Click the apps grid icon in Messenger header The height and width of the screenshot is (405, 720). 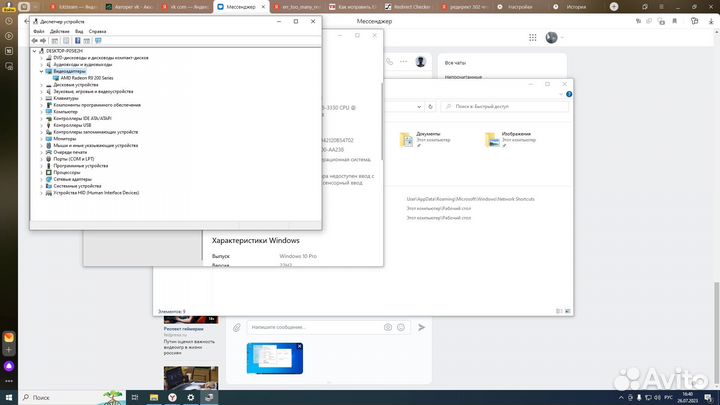533,38
